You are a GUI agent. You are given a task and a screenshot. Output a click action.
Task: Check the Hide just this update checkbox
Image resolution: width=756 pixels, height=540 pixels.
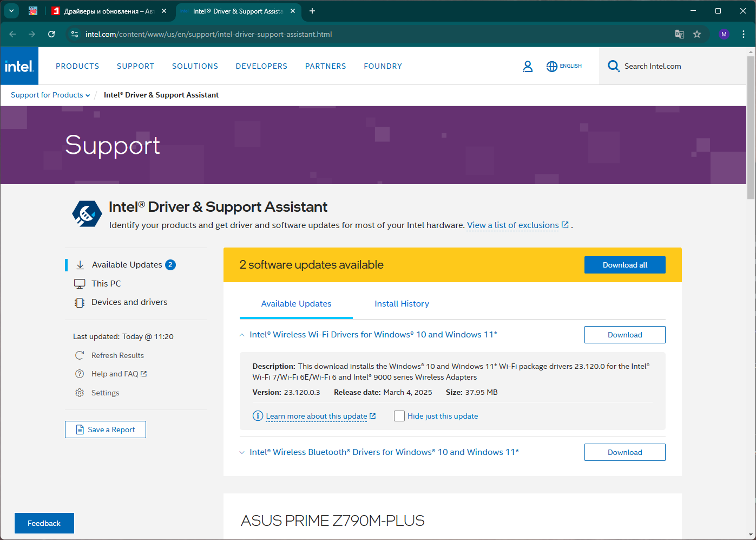point(399,416)
